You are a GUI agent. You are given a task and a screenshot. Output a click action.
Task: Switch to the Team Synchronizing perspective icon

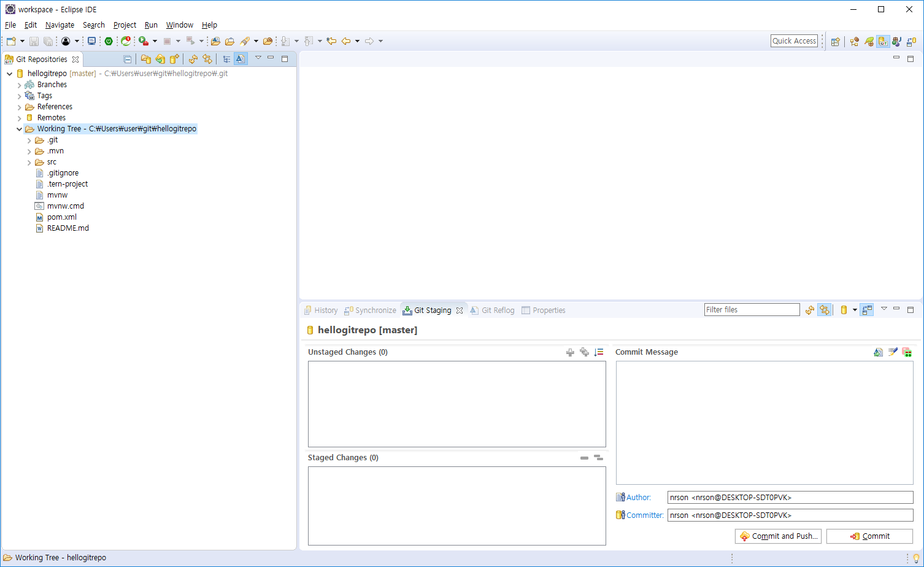911,42
